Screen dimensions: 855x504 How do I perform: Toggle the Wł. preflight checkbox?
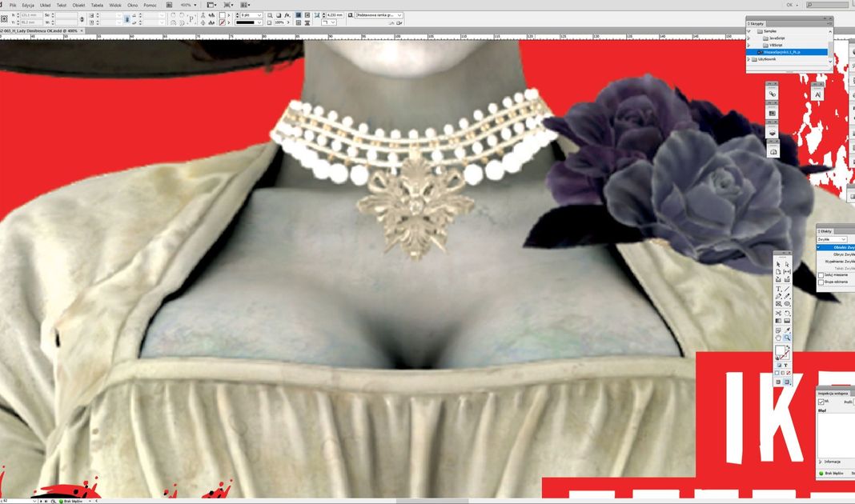point(821,402)
